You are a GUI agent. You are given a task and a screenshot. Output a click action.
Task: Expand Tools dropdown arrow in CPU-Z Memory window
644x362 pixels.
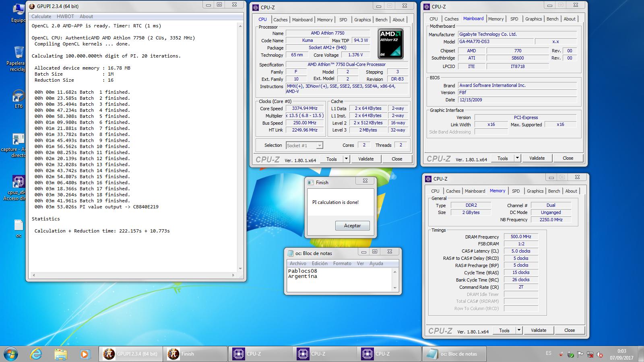click(x=519, y=330)
